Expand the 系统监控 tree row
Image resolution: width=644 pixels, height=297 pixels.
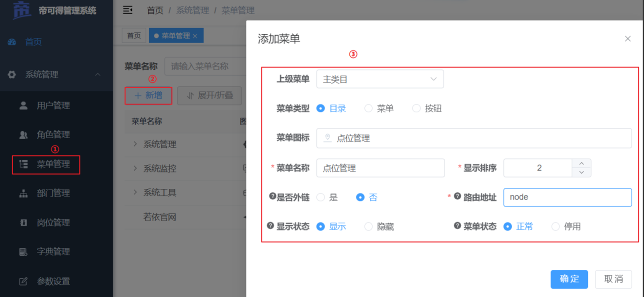tap(135, 168)
